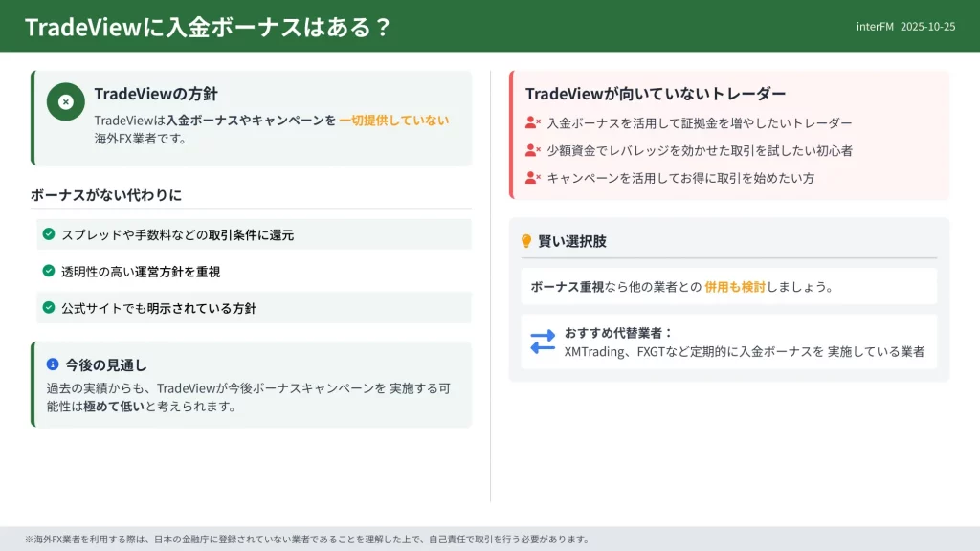
Task: Click the blue exchange arrows icon
Action: 543,342
